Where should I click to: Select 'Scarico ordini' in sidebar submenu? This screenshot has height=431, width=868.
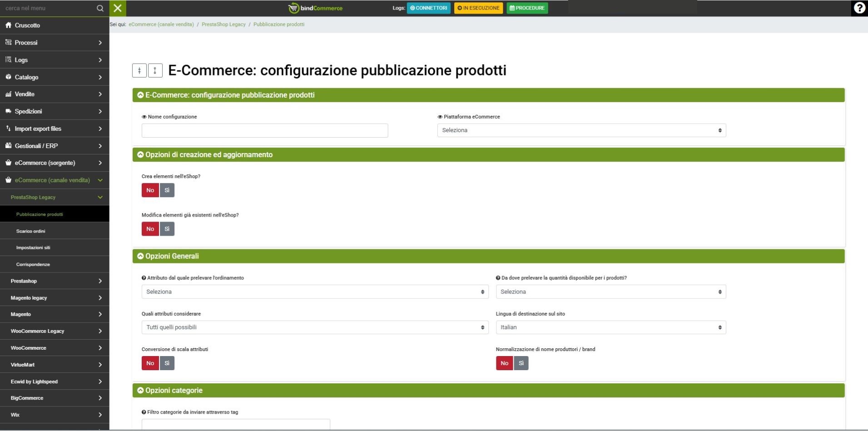[31, 231]
